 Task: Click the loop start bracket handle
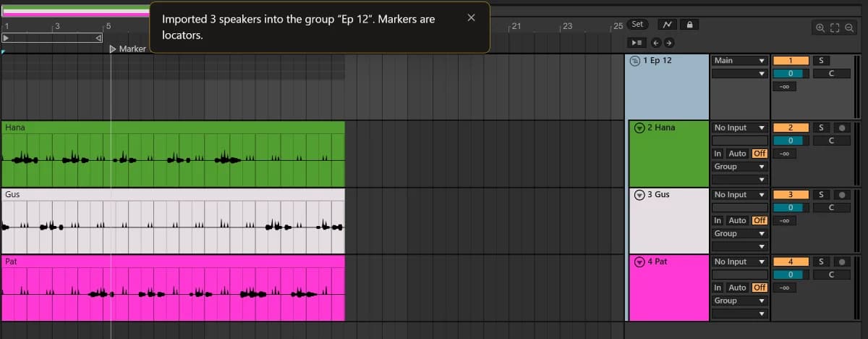(x=6, y=36)
